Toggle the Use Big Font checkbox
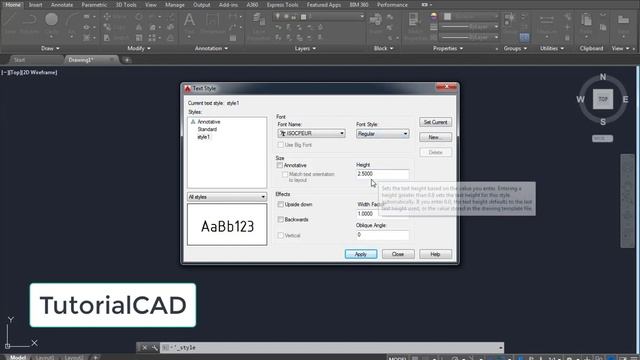Image resolution: width=640 pixels, height=360 pixels. pos(280,145)
